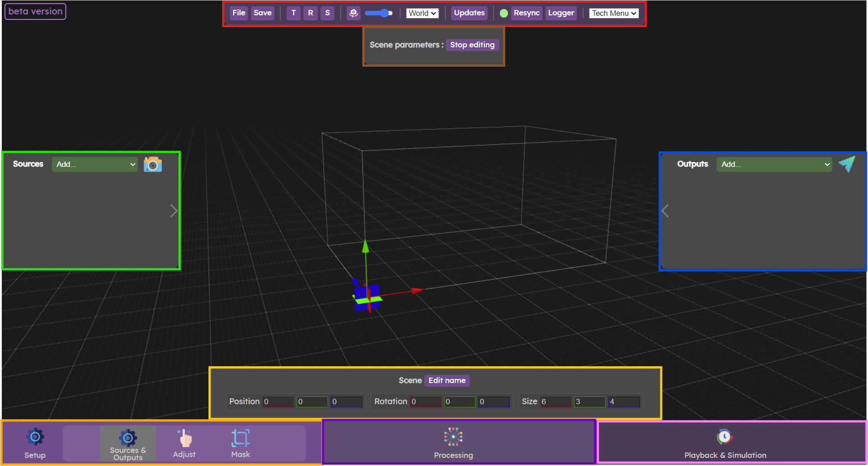
Task: Expand the Sources Add dropdown
Action: coord(95,164)
